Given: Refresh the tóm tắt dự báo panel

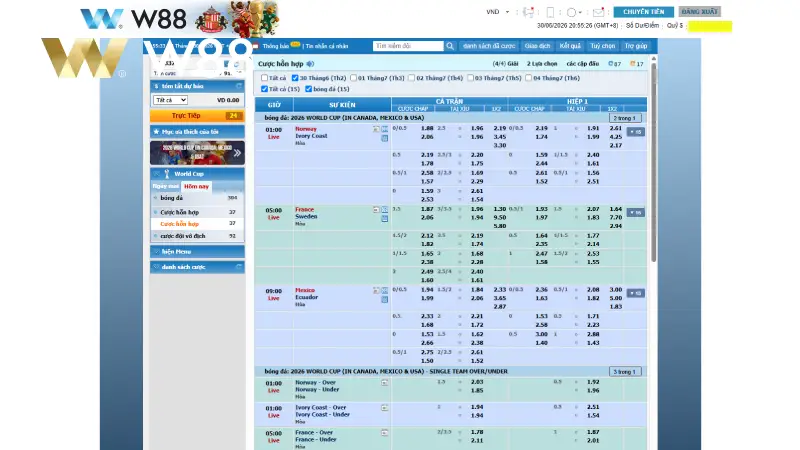Looking at the screenshot, I should click(238, 86).
